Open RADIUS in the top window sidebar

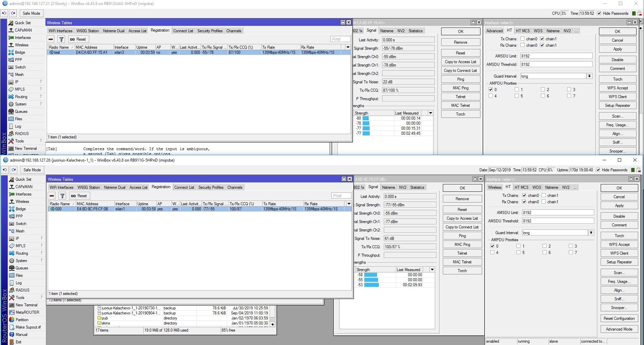22,134
